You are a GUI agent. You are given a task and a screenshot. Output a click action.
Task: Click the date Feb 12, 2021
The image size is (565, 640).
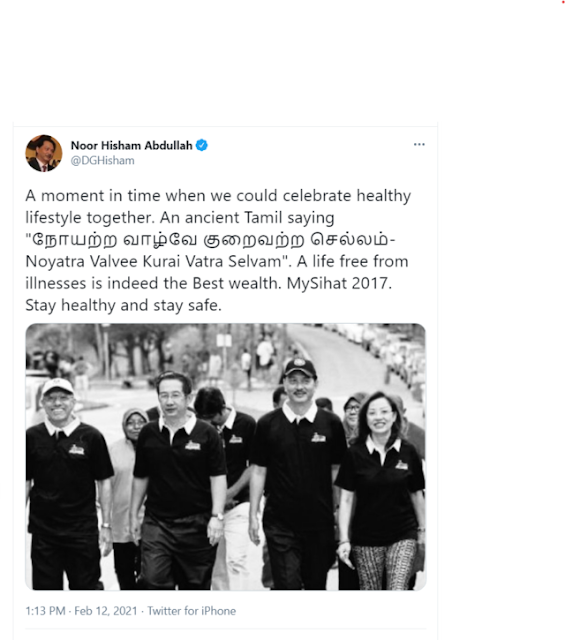(106, 611)
